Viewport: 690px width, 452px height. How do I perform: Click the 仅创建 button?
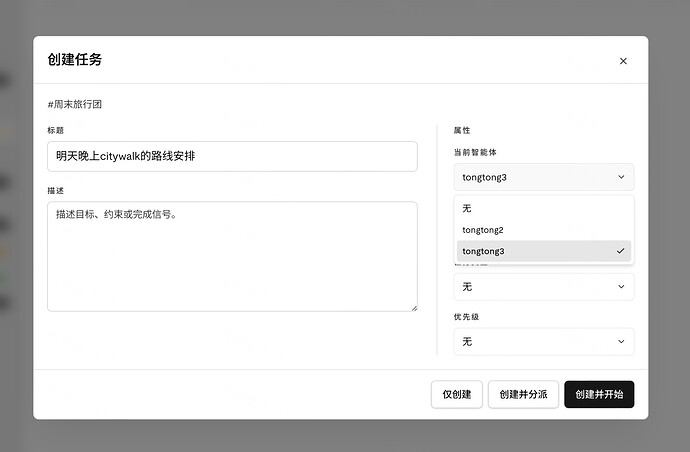coord(457,394)
